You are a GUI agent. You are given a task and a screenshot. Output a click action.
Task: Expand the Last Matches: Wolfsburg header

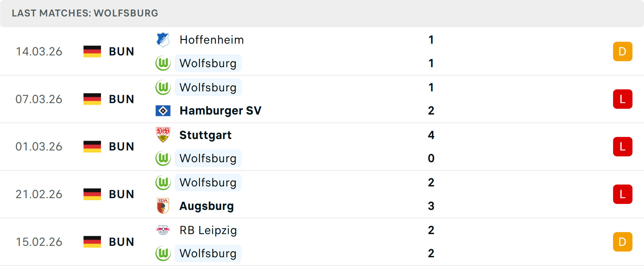[x=85, y=13]
